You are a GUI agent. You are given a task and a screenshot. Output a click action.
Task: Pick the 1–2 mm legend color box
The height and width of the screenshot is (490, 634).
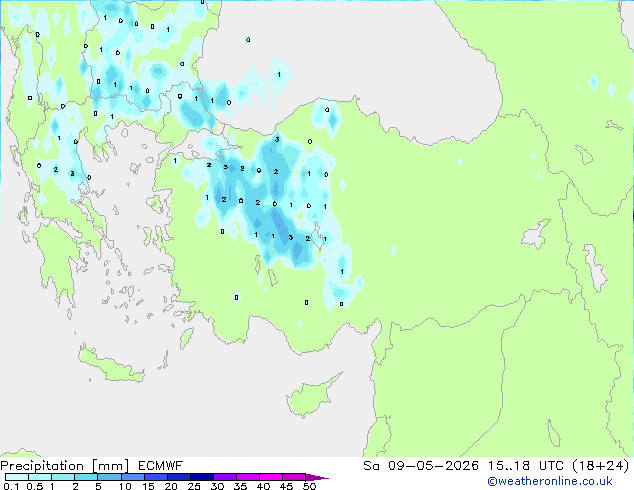pos(63,477)
